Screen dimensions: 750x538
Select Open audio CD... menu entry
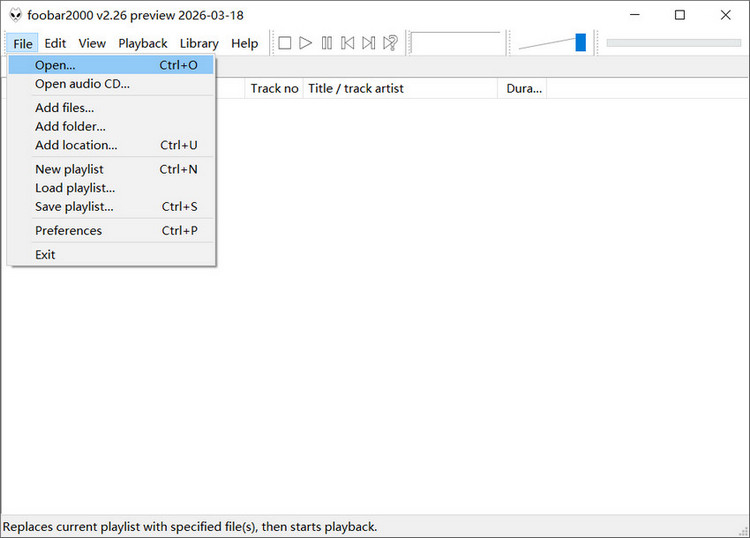[x=111, y=84]
